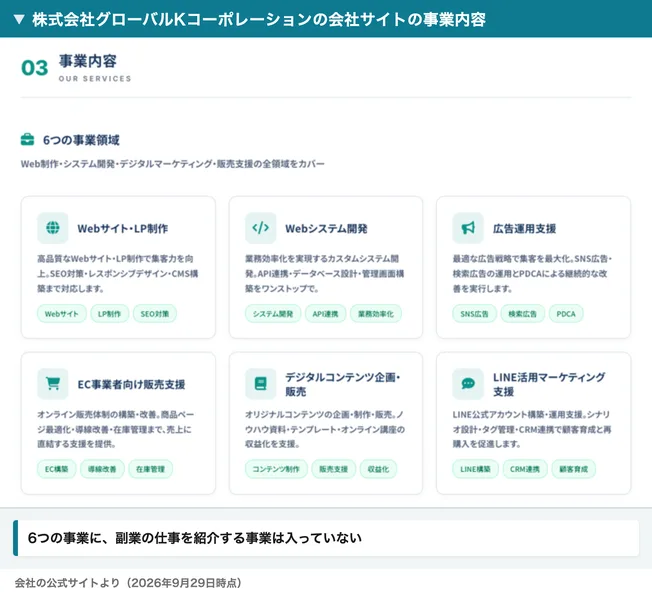Select the 検索広告 tag
This screenshot has width=652, height=600.
[x=522, y=314]
